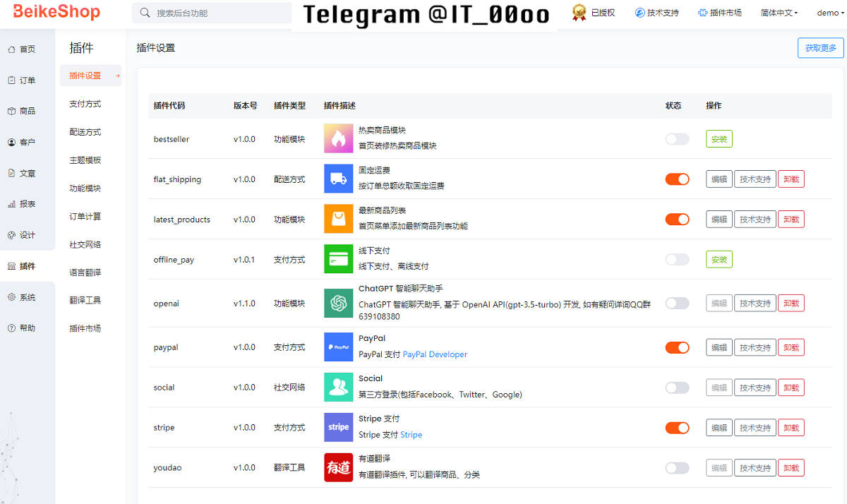The height and width of the screenshot is (504, 847).
Task: Select 社交网络 in plugin submenu
Action: tap(85, 245)
